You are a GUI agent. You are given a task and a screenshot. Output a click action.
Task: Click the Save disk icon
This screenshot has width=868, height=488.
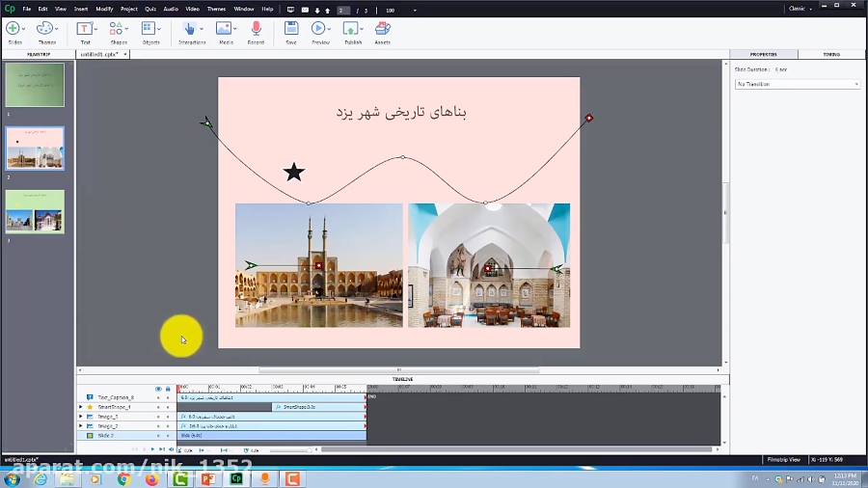click(291, 28)
